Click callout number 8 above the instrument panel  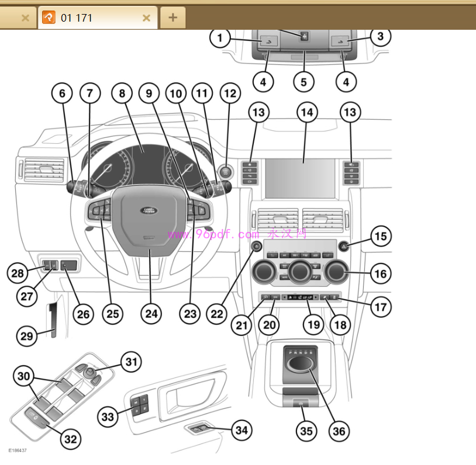(122, 93)
